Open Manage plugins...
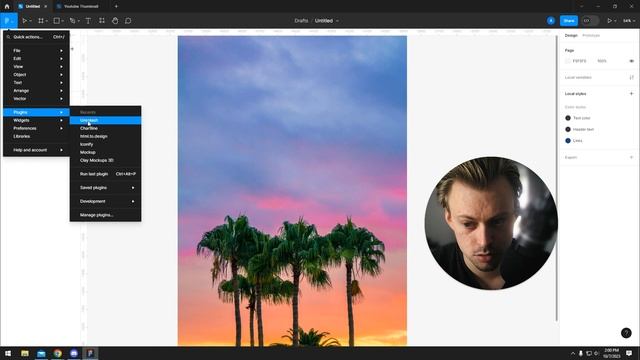This screenshot has height=360, width=640. coord(105,215)
